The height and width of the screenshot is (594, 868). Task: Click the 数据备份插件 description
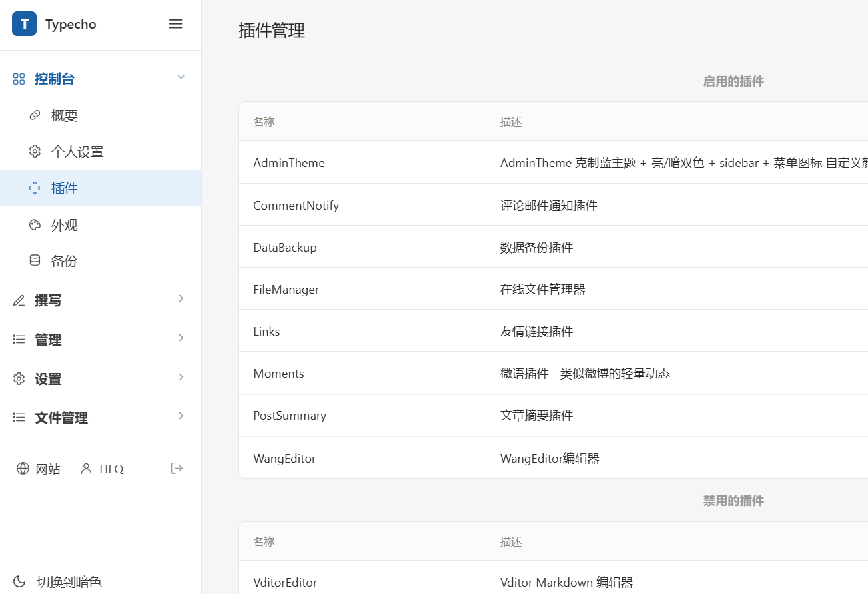537,248
